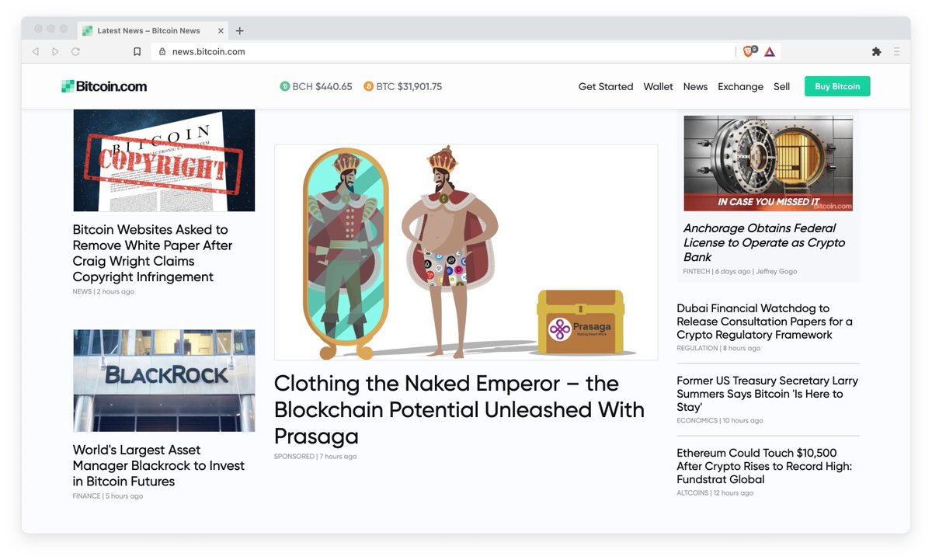Click author name Jeffrey Gogo

[777, 272]
